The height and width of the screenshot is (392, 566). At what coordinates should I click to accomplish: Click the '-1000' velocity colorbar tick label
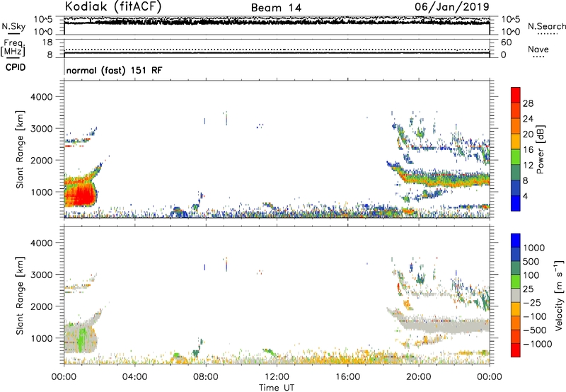point(537,344)
